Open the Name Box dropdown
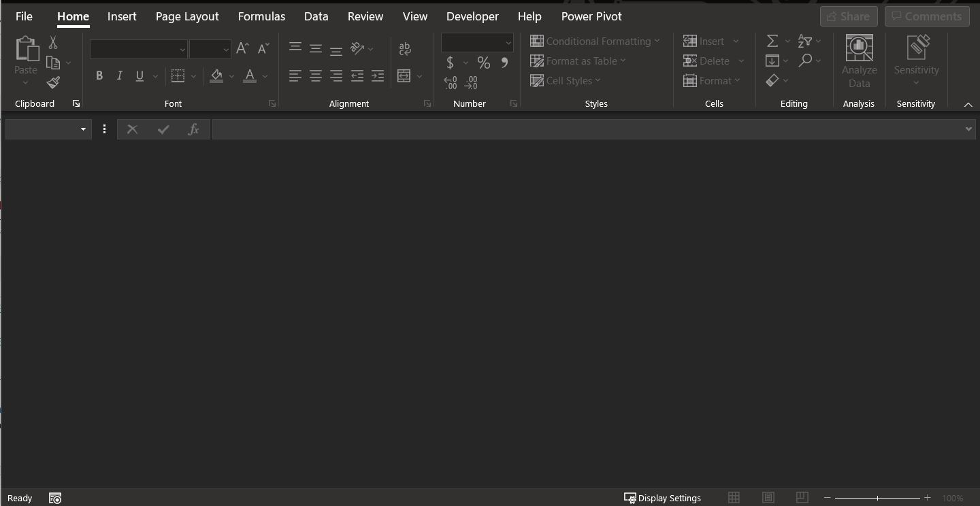Screen dimensions: 980x506 (83, 129)
